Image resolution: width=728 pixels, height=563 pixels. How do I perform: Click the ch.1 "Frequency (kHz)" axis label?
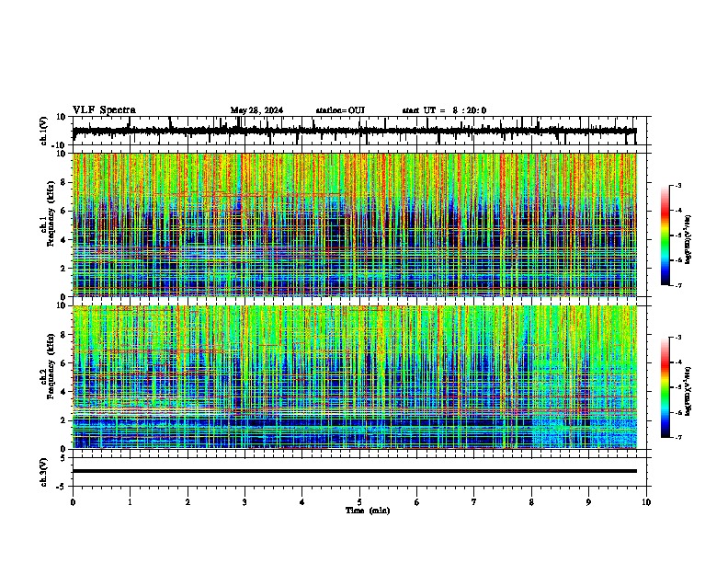[50, 213]
